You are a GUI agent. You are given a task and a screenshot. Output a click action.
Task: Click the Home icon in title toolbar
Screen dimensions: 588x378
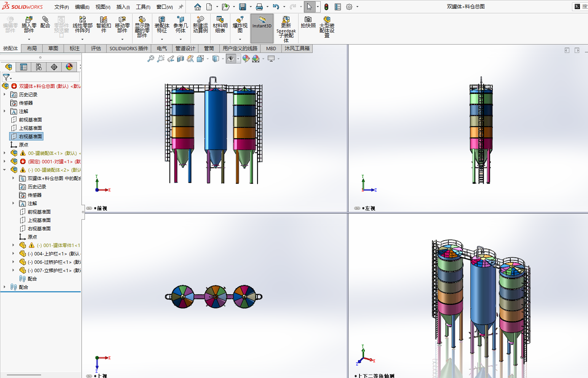(x=197, y=7)
